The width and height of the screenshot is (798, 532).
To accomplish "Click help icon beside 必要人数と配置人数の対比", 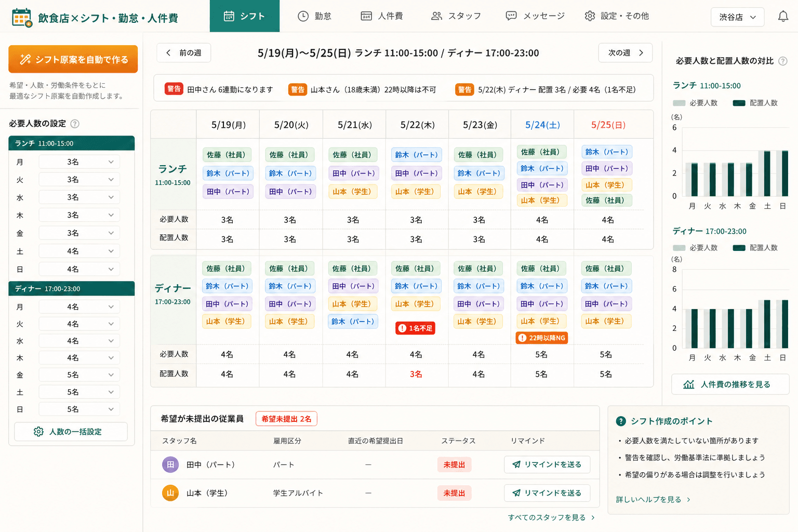I will pyautogui.click(x=783, y=61).
